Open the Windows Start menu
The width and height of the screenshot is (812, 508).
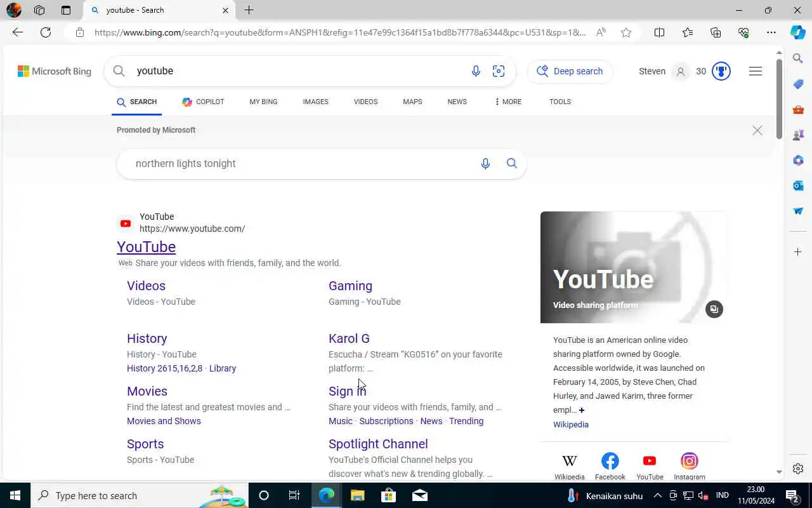point(15,495)
